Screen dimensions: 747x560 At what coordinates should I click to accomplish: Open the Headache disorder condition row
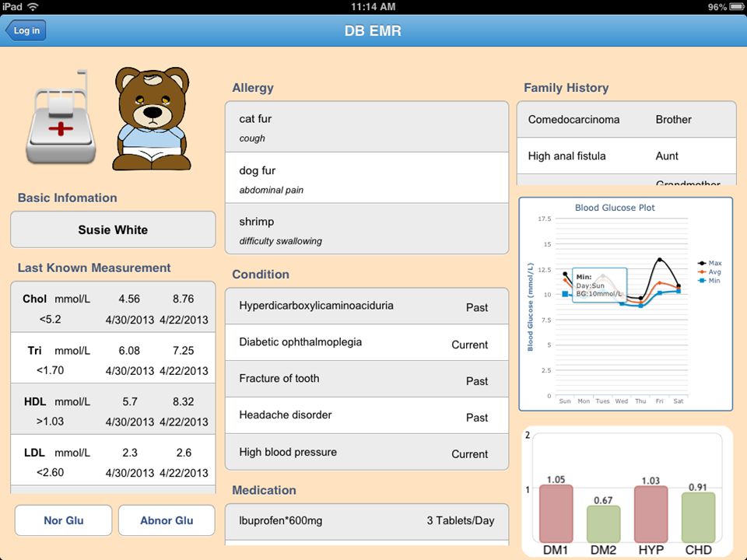point(366,415)
